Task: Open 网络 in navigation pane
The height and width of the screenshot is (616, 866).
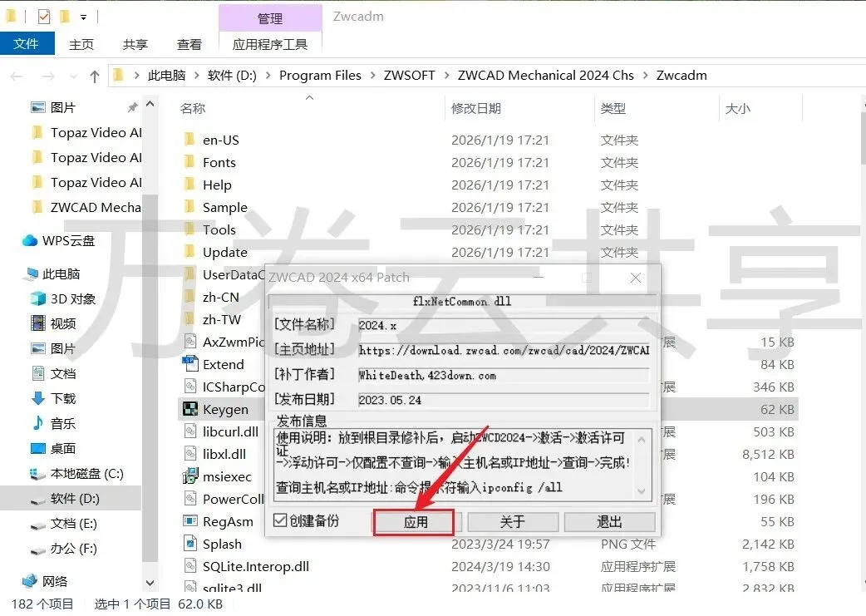Action: point(55,581)
